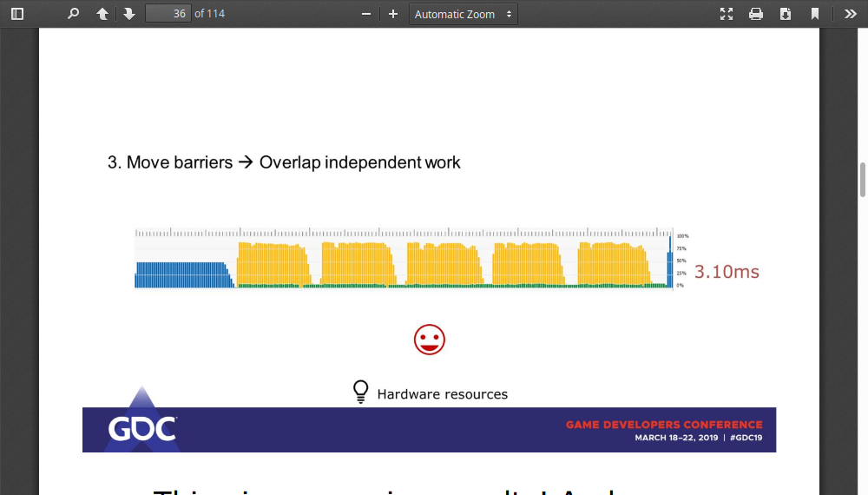868x495 pixels.
Task: Click the page number field showing 36
Action: pos(168,14)
